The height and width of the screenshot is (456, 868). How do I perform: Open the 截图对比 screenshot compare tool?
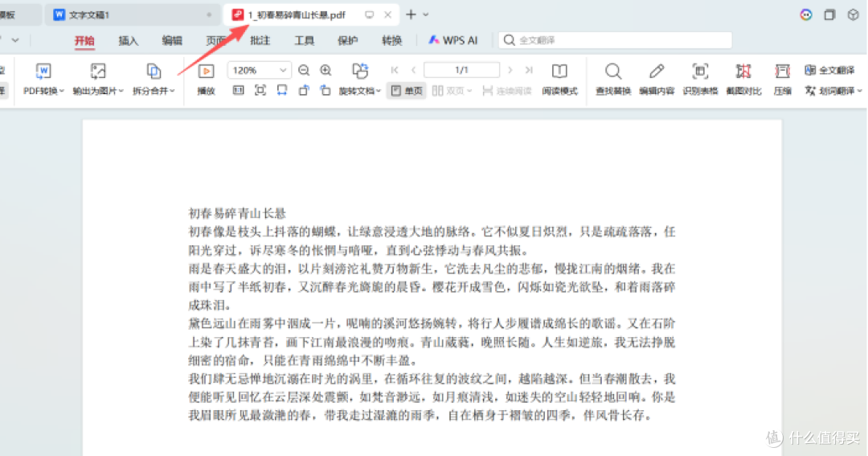[x=743, y=79]
